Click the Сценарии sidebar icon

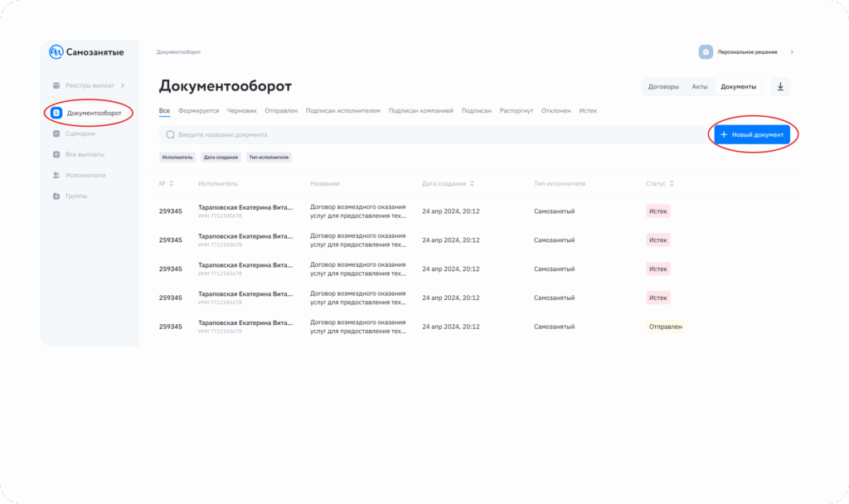click(x=56, y=133)
